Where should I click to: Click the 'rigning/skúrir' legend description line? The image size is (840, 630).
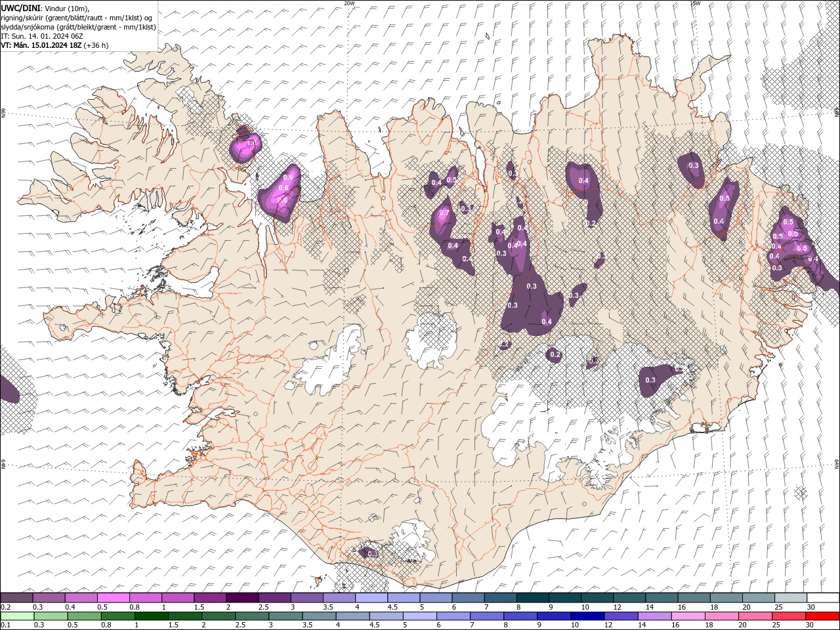coord(76,18)
